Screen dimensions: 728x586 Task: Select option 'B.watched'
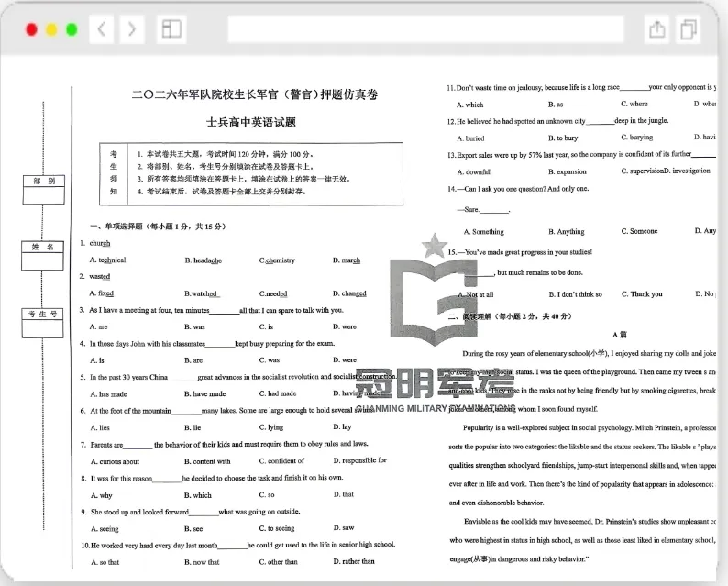point(201,293)
